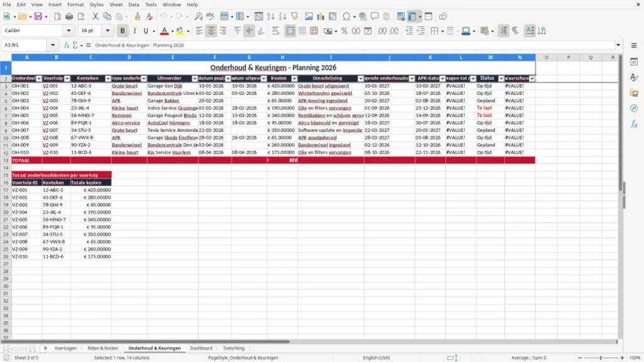Click the AutoFilter funnel icon

coord(294,16)
